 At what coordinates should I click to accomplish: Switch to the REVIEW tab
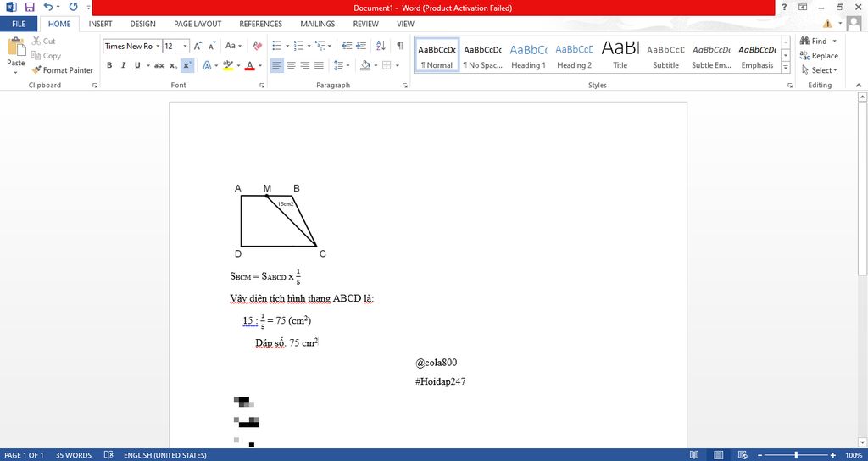click(x=366, y=24)
